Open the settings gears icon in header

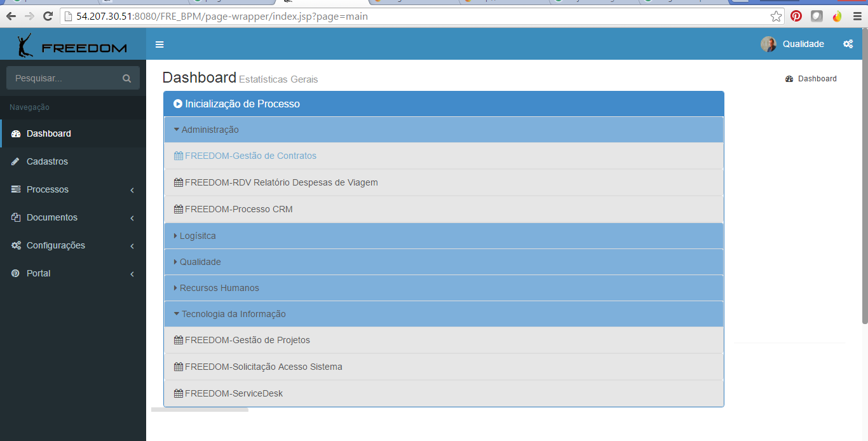coord(848,44)
